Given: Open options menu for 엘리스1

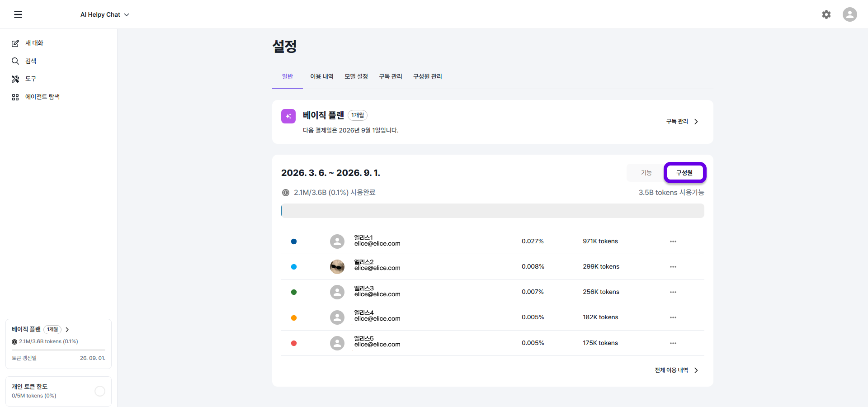Looking at the screenshot, I should 673,241.
